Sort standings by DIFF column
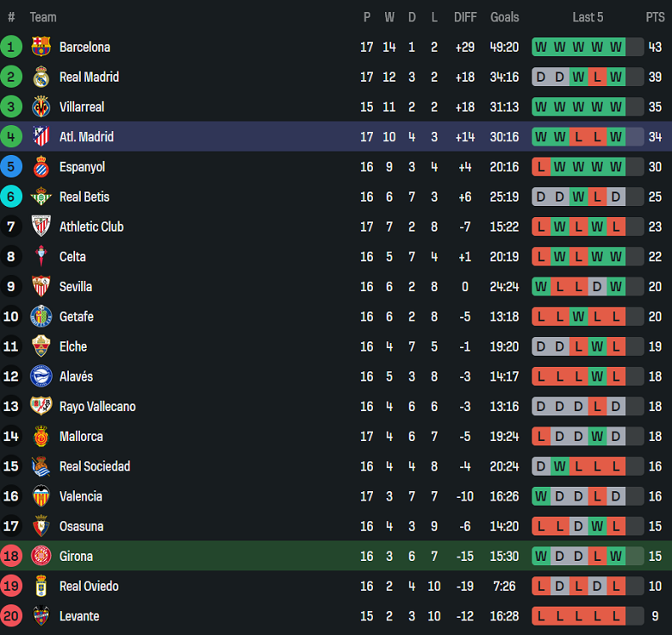 (x=465, y=17)
